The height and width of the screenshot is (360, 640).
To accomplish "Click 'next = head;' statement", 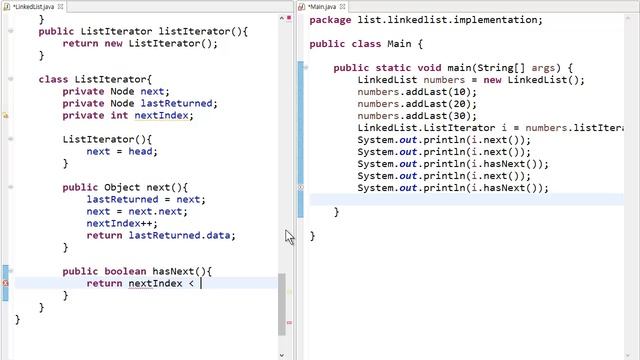I will point(122,151).
